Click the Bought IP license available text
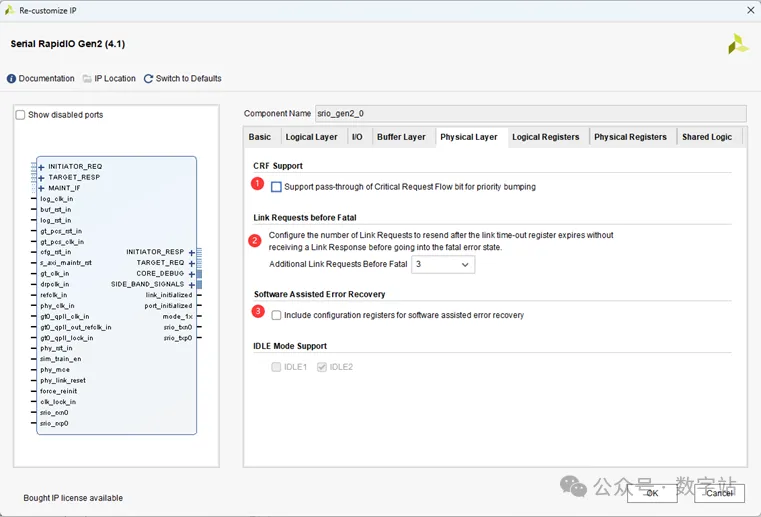 (x=73, y=498)
